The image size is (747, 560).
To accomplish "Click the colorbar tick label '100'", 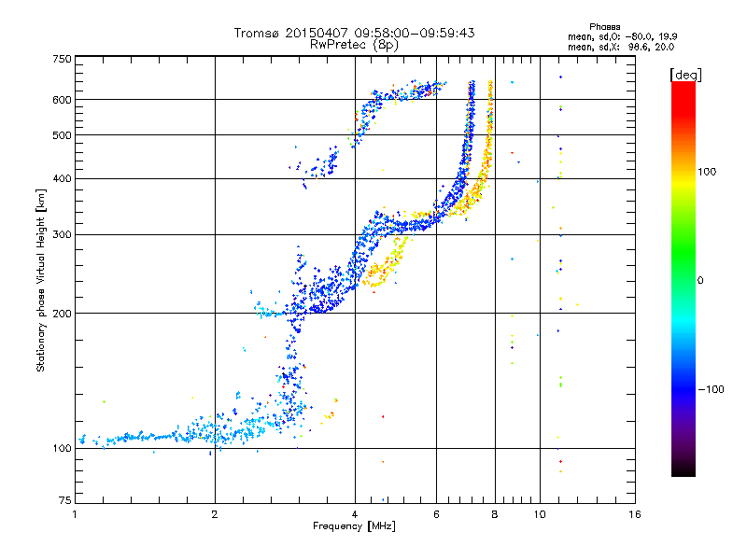I will (707, 172).
